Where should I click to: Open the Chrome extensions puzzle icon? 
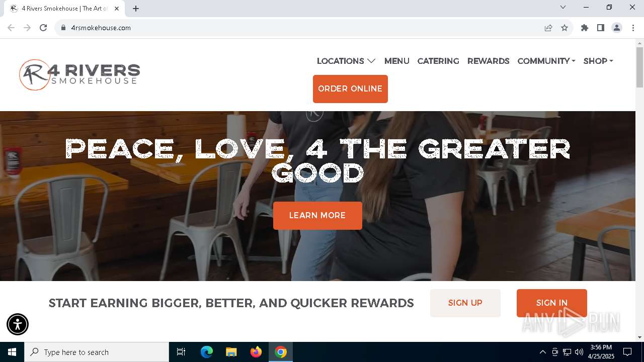coord(585,28)
